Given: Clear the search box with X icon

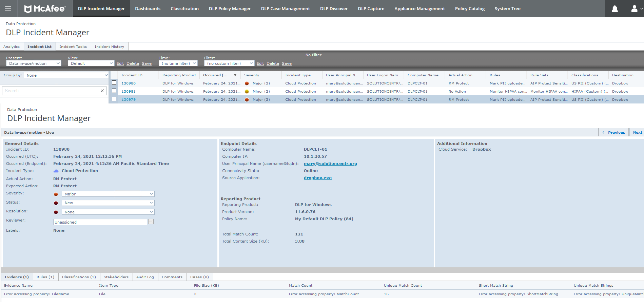Looking at the screenshot, I should coord(102,91).
